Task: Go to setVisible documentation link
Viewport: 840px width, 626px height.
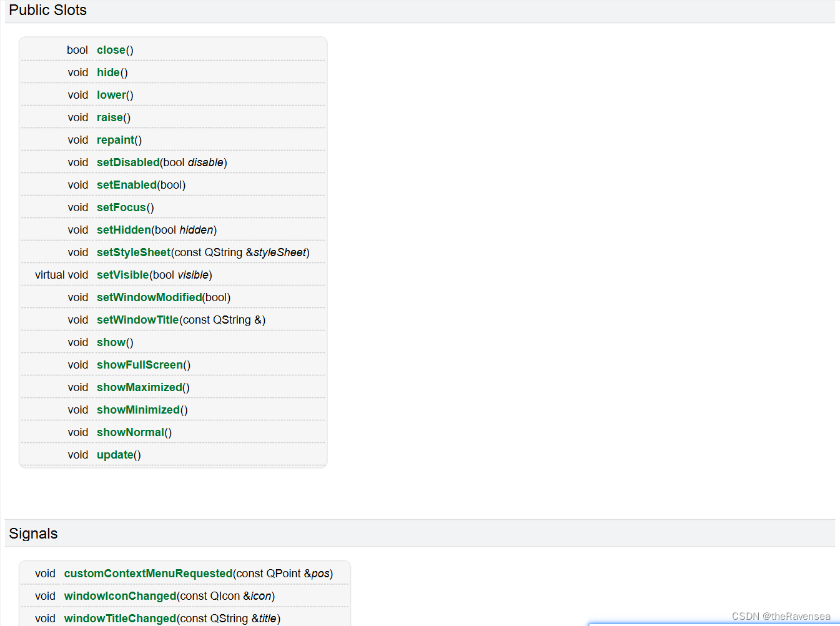Action: pyautogui.click(x=123, y=275)
